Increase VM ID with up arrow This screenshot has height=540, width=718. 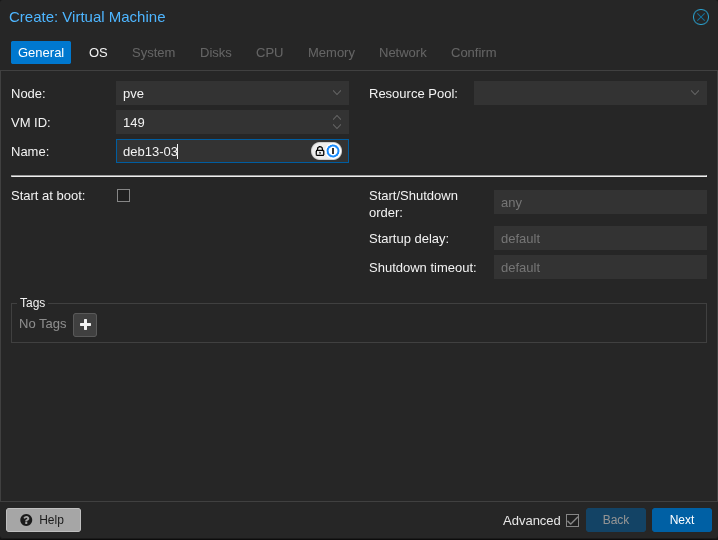click(x=337, y=117)
